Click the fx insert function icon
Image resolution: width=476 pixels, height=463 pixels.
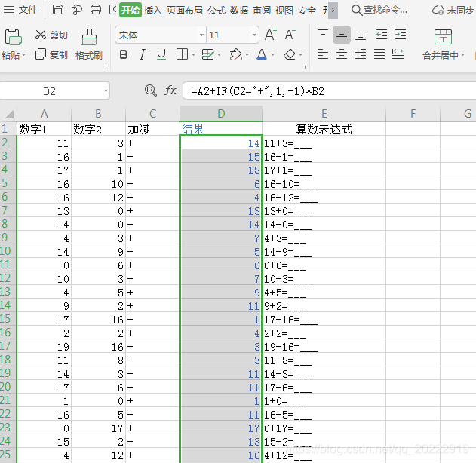click(170, 90)
